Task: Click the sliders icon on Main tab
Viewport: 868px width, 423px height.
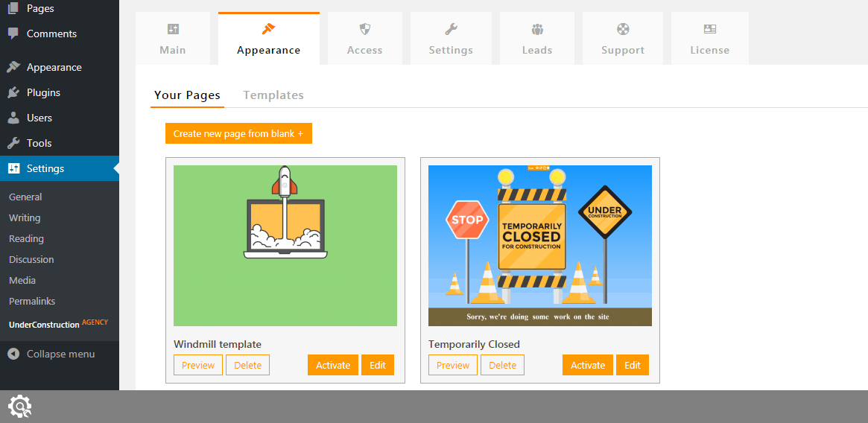Action: (173, 30)
